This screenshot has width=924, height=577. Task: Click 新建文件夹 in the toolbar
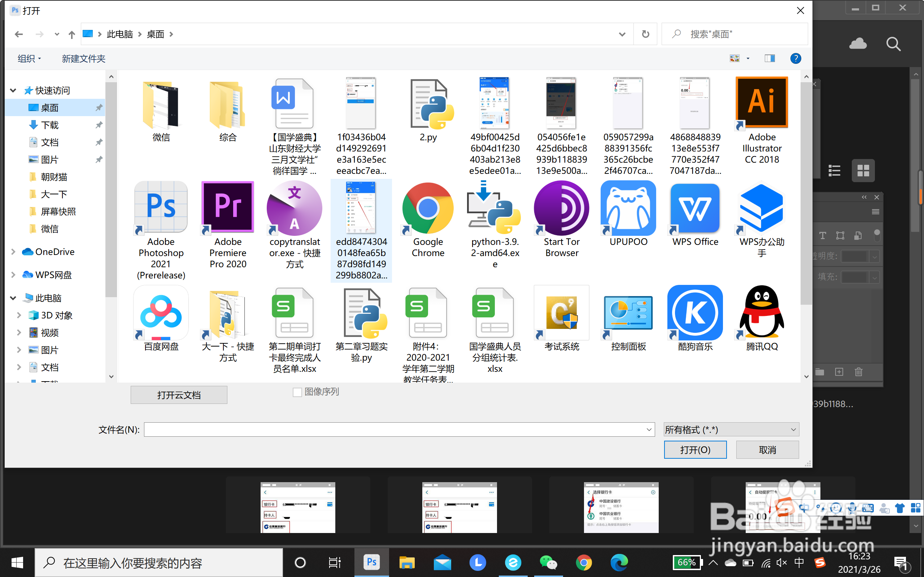point(83,58)
